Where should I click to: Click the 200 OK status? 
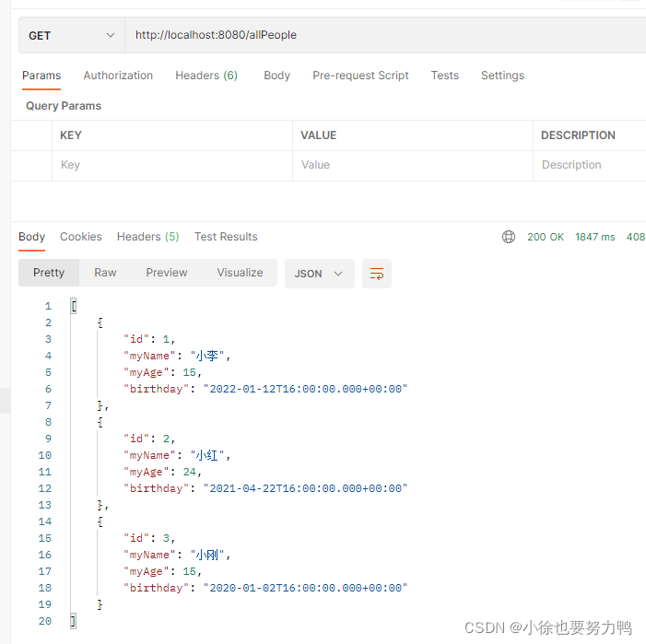tap(546, 237)
